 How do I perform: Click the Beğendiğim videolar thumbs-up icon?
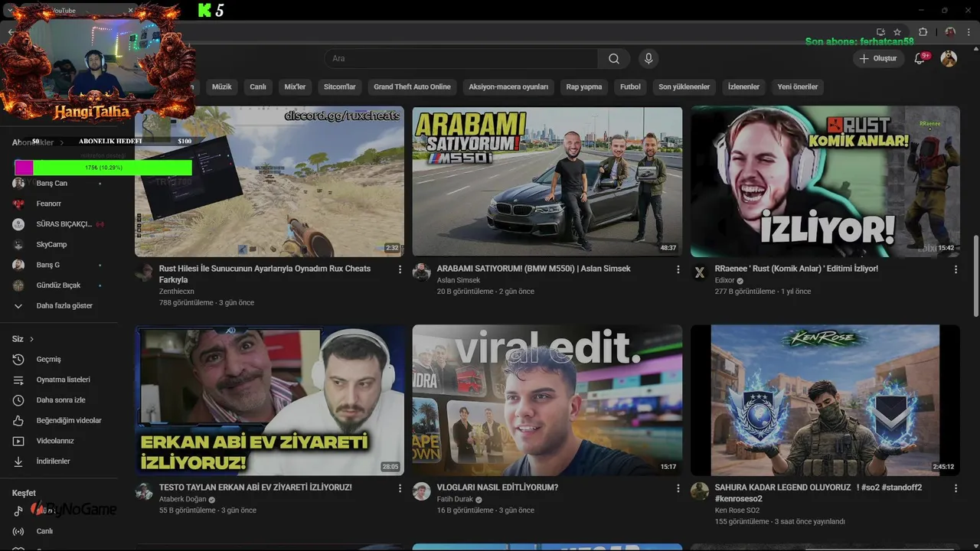pos(18,421)
